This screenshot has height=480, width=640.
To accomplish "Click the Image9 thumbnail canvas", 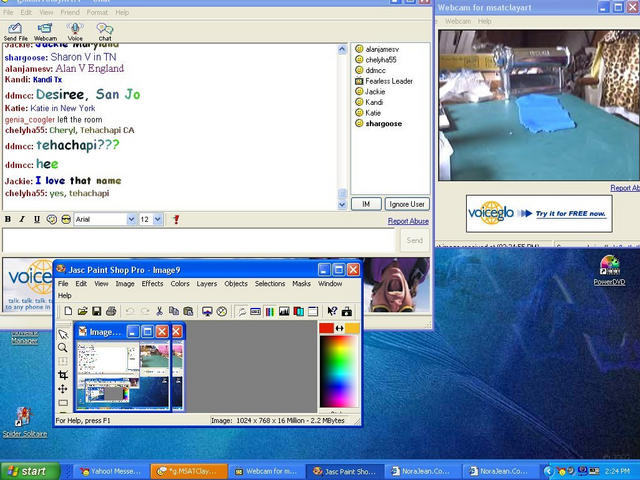I will coord(122,375).
